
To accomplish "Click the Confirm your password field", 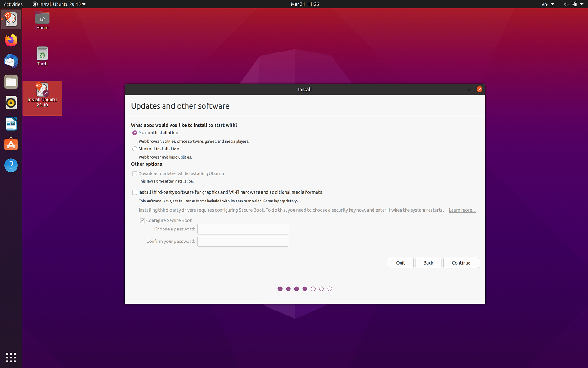I will 243,241.
